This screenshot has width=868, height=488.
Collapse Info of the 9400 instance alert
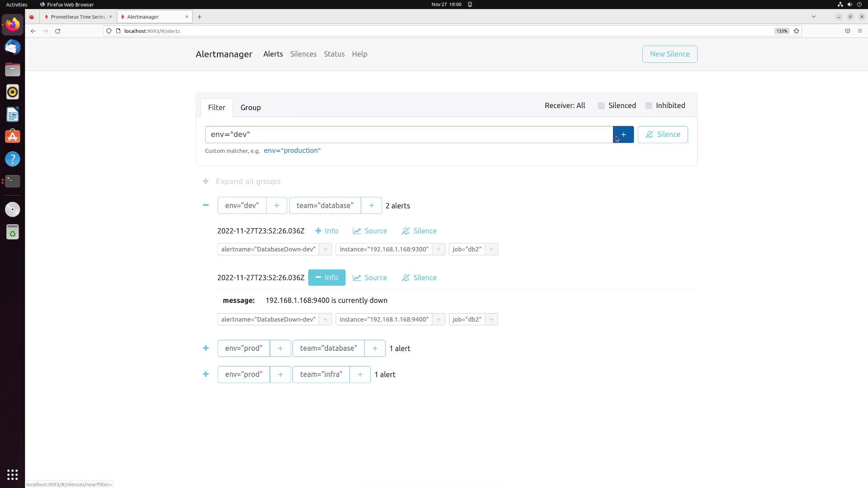tap(326, 278)
